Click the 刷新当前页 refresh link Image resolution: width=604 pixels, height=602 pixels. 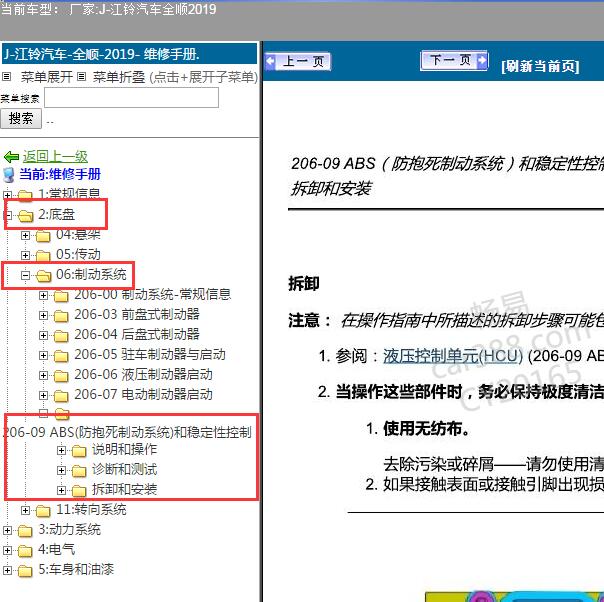point(540,66)
